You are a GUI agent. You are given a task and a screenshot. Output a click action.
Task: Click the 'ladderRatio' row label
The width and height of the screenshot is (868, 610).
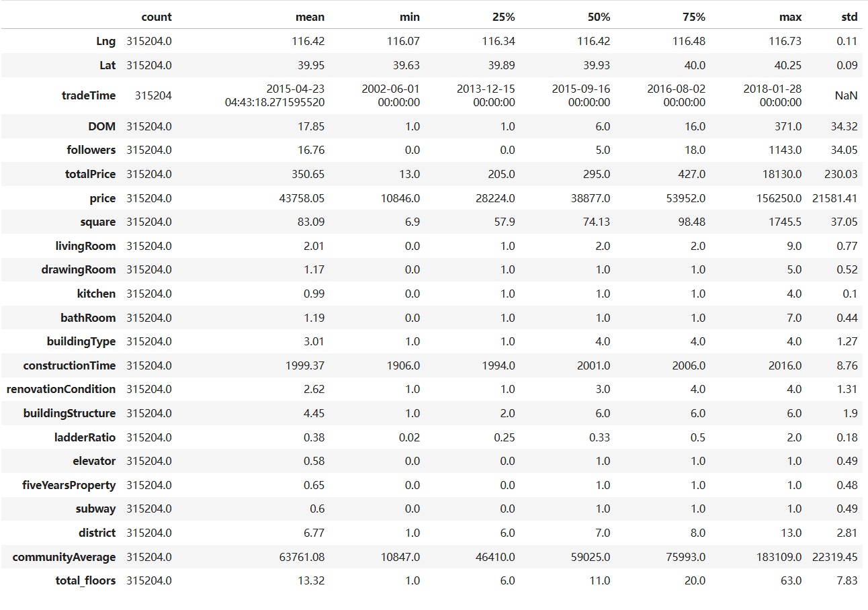87,437
